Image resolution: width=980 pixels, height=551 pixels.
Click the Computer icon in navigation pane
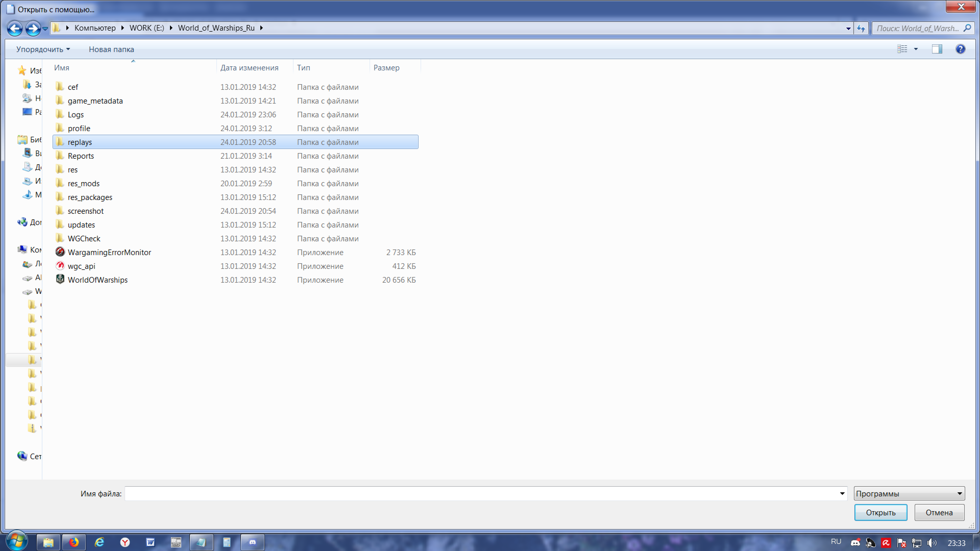pos(22,249)
